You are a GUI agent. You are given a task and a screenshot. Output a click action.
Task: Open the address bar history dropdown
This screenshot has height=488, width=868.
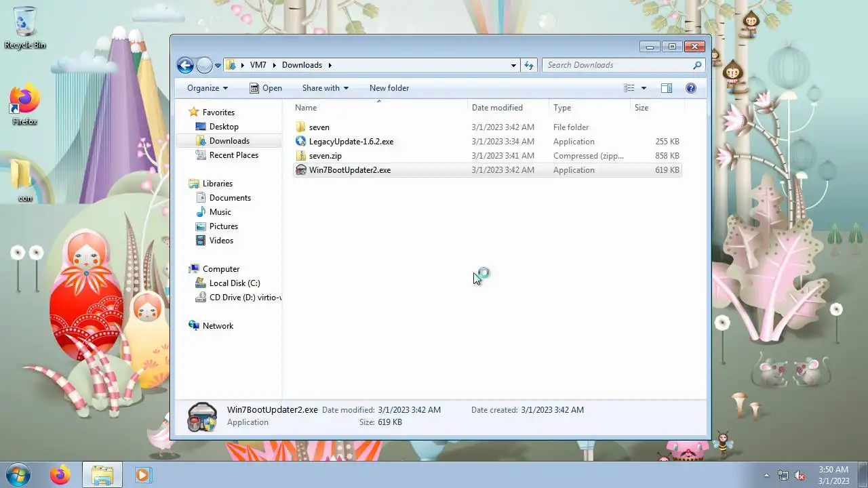point(513,65)
